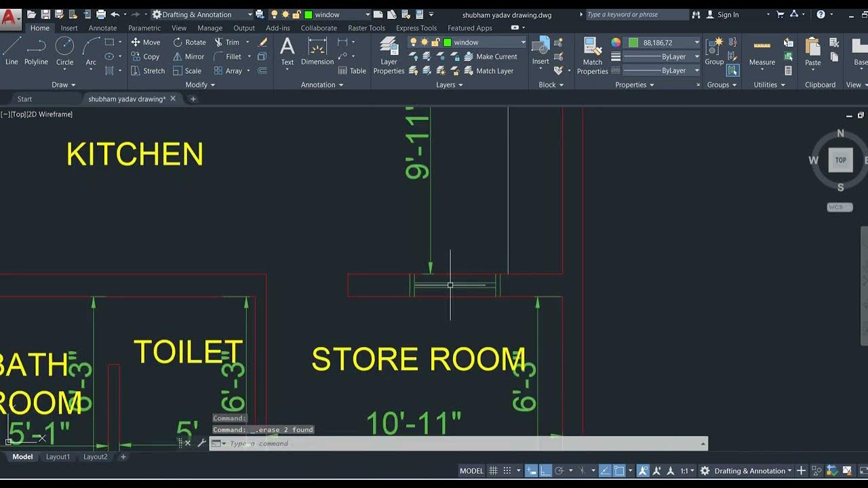Insert a Table
868x488 pixels.
352,70
